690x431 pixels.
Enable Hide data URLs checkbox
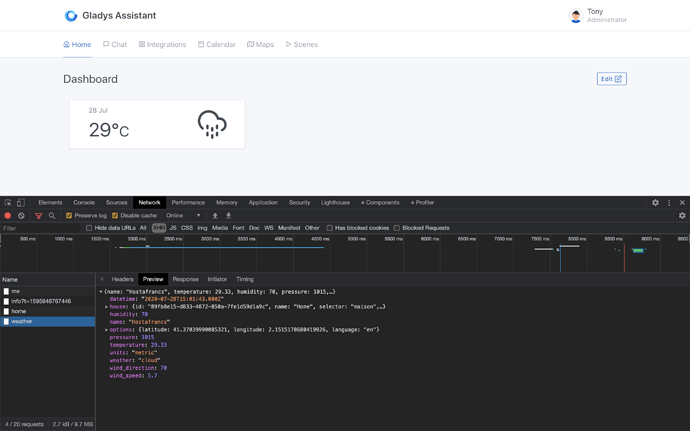(89, 228)
